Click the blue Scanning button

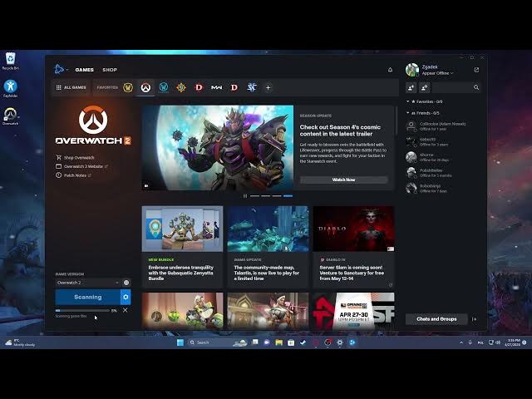click(x=88, y=297)
